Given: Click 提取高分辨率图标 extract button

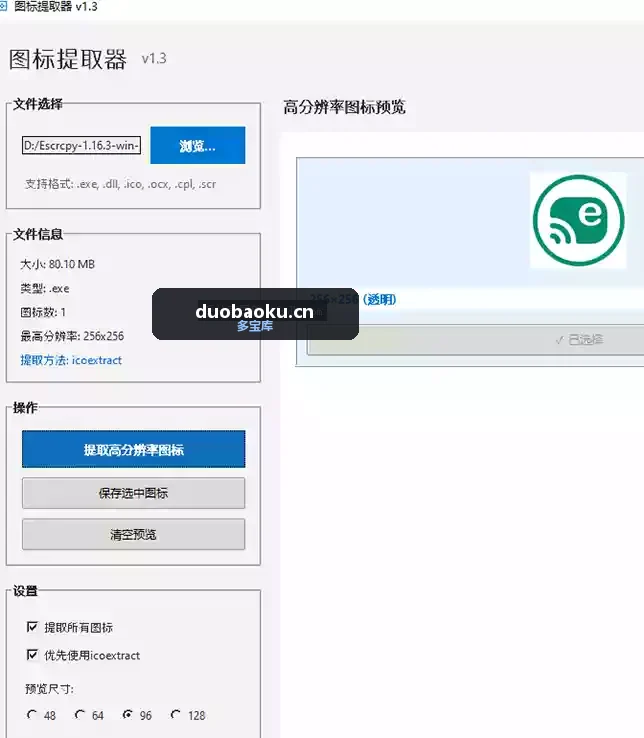Looking at the screenshot, I should 134,449.
